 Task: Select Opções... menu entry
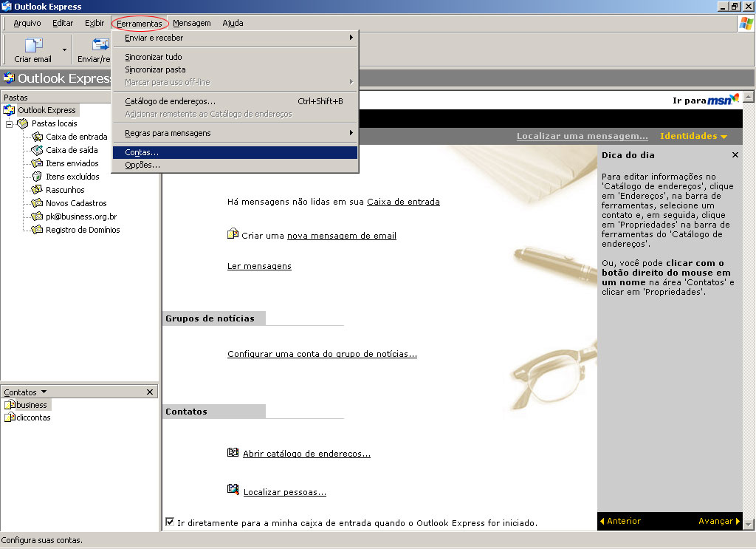coord(236,165)
